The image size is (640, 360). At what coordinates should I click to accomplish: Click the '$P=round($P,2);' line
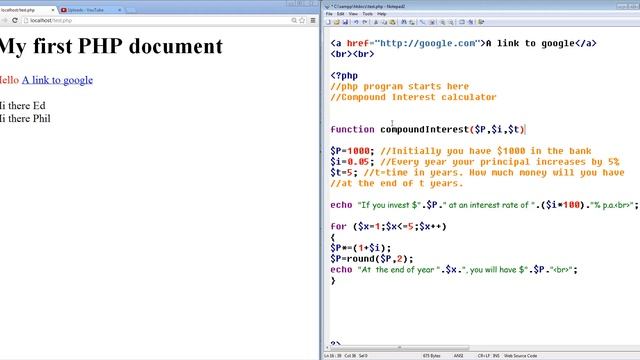pyautogui.click(x=372, y=259)
